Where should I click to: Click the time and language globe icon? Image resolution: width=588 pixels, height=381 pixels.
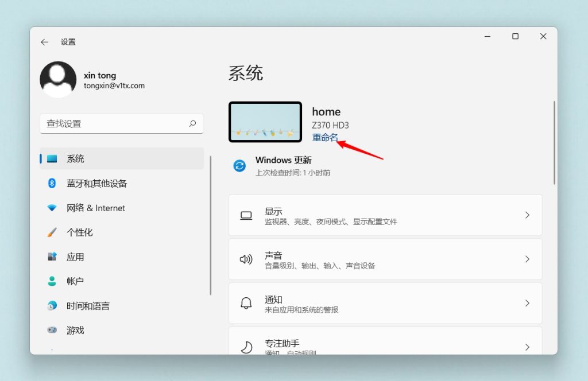pos(52,306)
